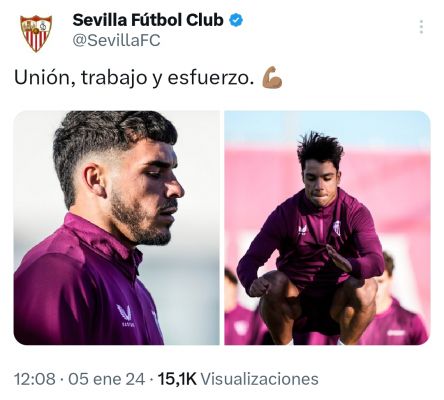Screen dimensions: 444x400
Task: Click the flexed bicep emoji
Action: point(272,77)
